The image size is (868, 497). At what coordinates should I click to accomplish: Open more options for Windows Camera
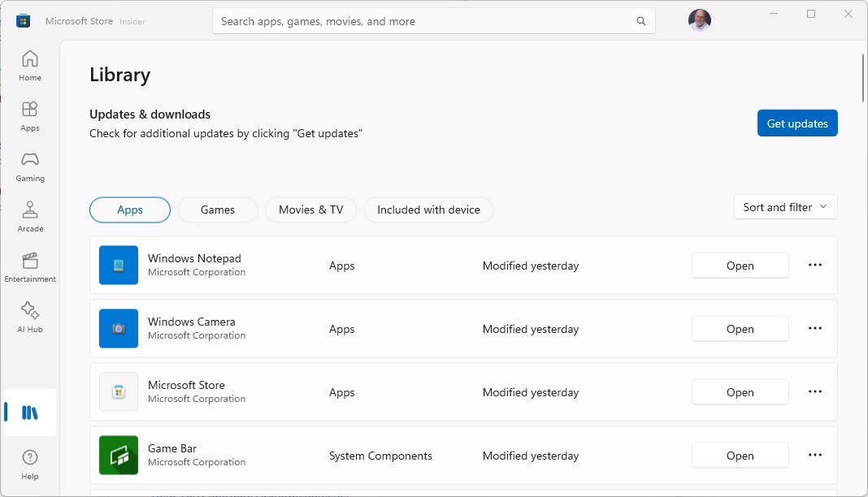[x=815, y=328]
